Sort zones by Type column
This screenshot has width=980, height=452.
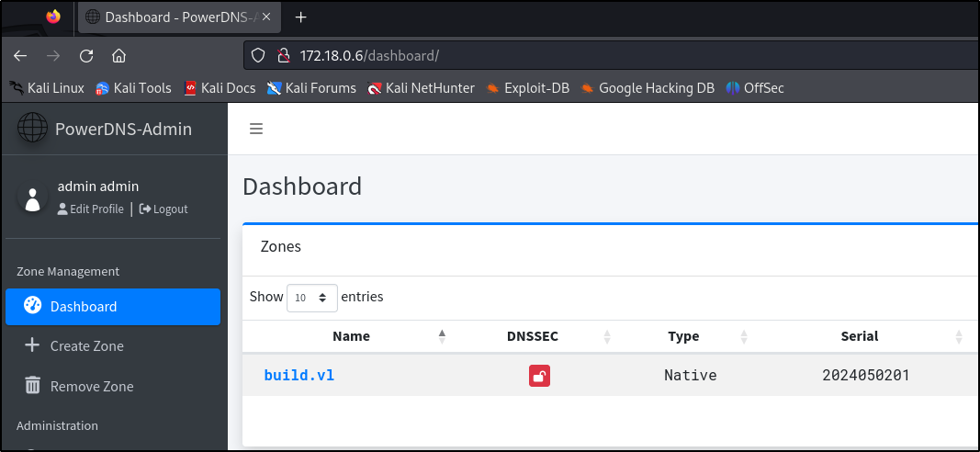click(683, 336)
